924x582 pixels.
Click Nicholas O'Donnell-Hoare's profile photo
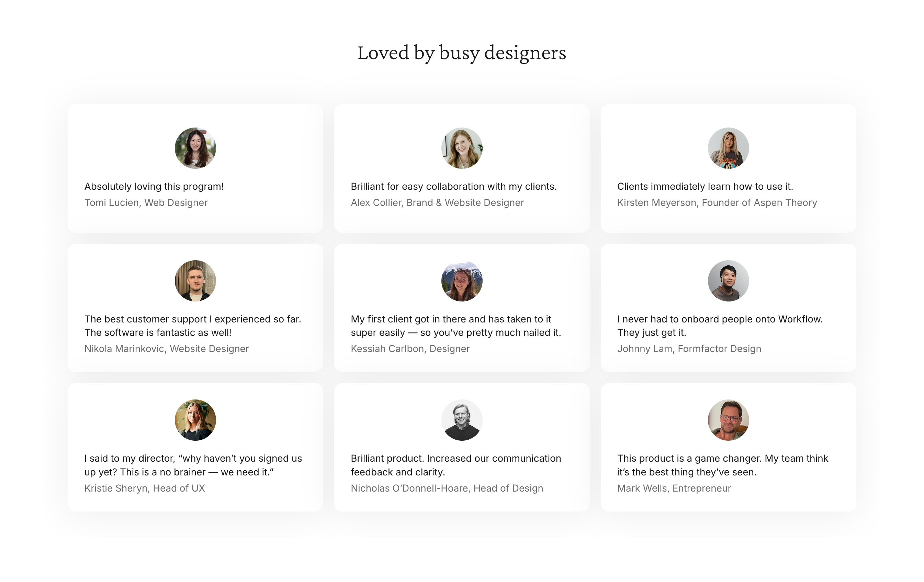[x=462, y=420]
